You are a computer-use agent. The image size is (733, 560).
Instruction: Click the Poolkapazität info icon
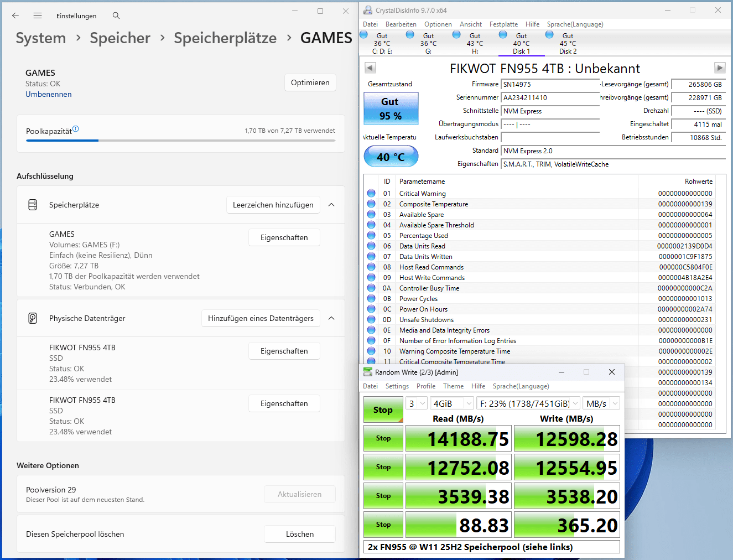pyautogui.click(x=76, y=129)
